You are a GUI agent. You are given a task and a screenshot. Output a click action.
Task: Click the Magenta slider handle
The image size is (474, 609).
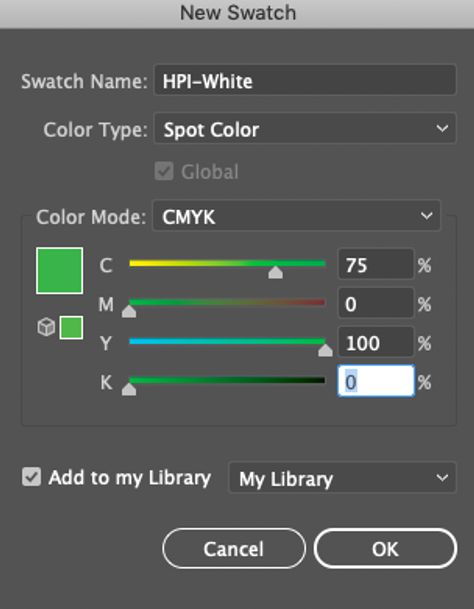[x=129, y=311]
